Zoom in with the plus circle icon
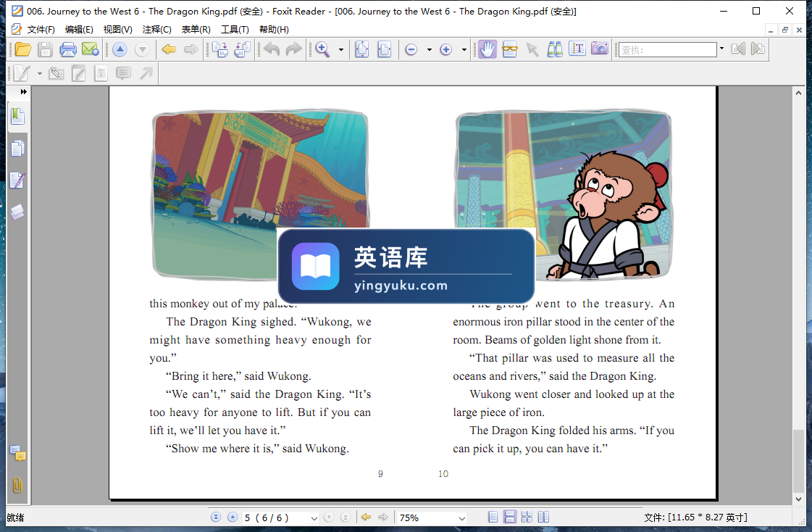Image resolution: width=812 pixels, height=532 pixels. point(446,50)
